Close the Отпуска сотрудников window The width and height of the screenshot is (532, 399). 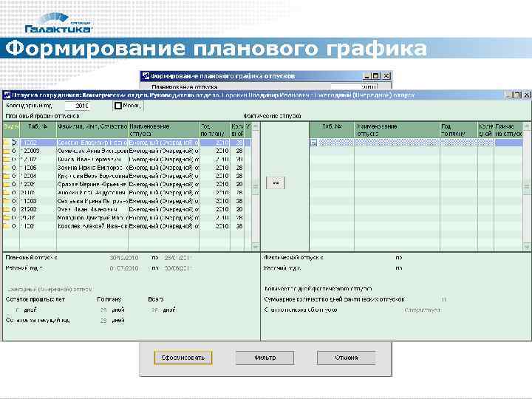[526, 95]
